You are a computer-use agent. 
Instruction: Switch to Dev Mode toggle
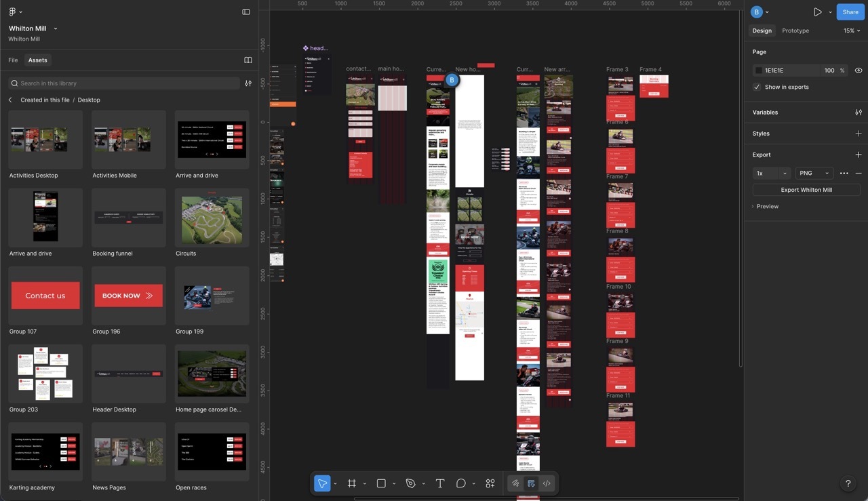coord(547,483)
